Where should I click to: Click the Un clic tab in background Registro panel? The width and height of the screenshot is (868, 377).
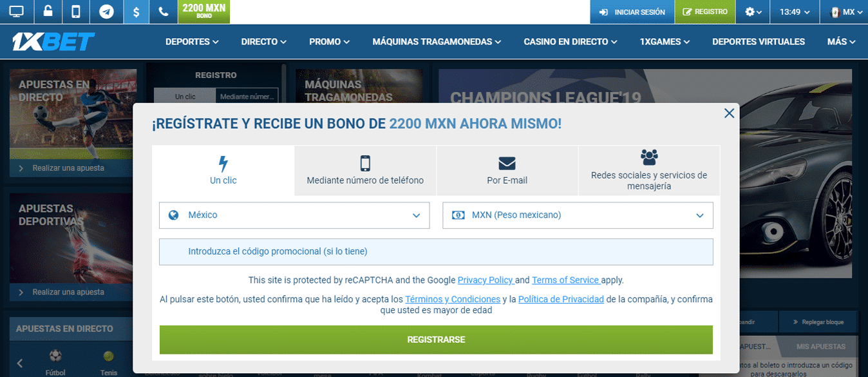pyautogui.click(x=185, y=97)
